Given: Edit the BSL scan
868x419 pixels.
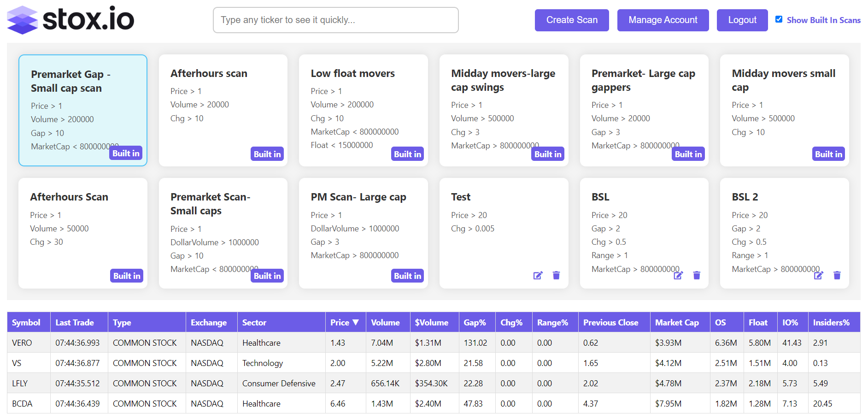Looking at the screenshot, I should tap(678, 275).
